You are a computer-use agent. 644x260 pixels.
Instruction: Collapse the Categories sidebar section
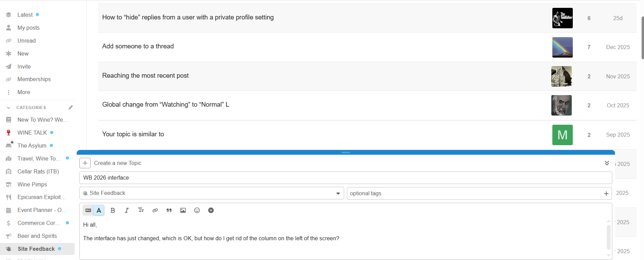point(9,108)
